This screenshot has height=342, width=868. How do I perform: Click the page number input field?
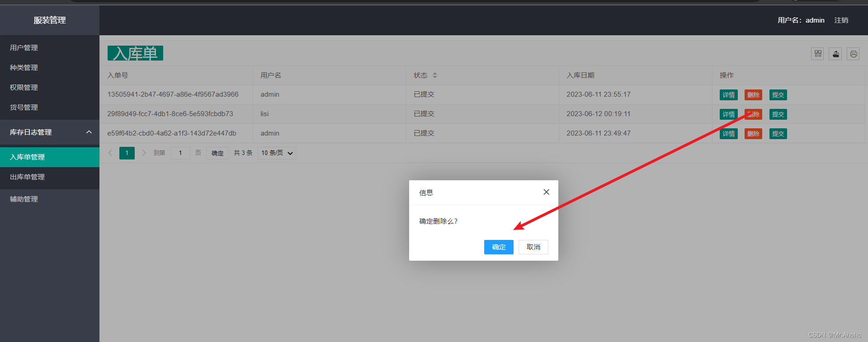pyautogui.click(x=180, y=153)
